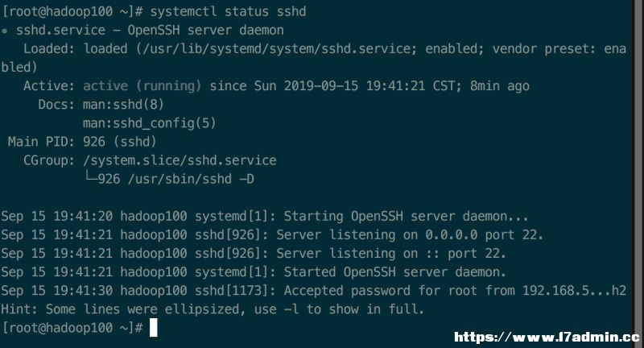Click the https://www.l7admin.cc watermark link

547,338
